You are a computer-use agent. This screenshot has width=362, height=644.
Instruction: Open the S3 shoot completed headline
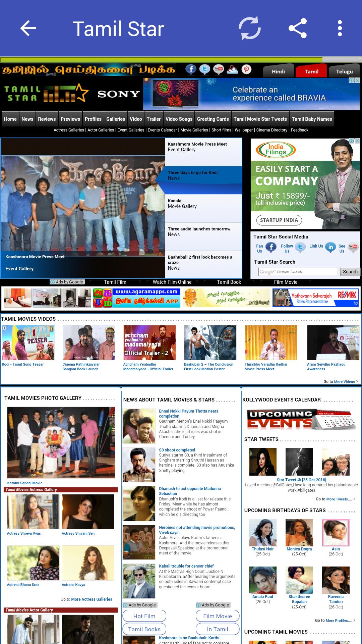point(177,450)
